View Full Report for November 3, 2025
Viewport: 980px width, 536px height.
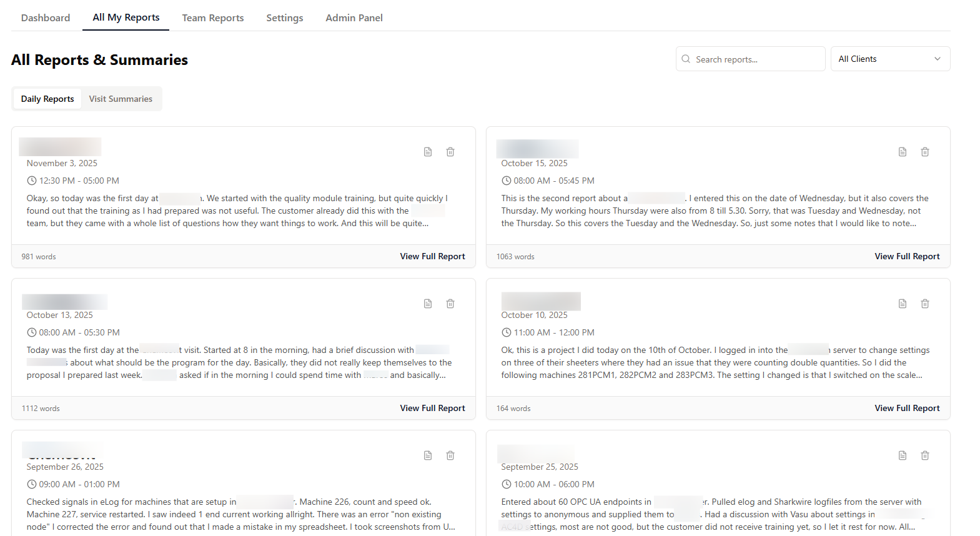(x=433, y=256)
